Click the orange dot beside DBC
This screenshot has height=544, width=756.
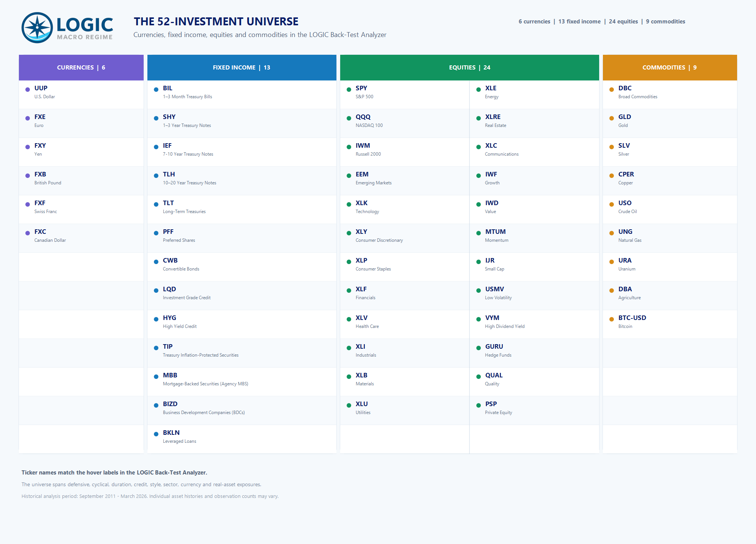click(x=612, y=90)
